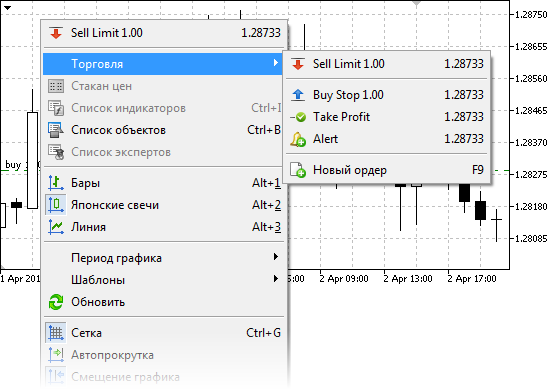Select Sell Limit 1.00 in main context menu
The image size is (557, 389).
(x=164, y=33)
